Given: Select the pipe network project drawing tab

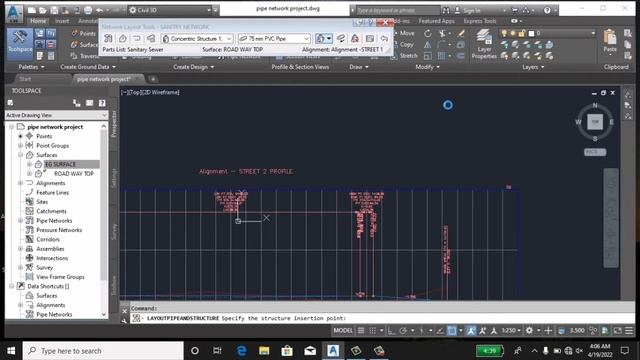Looking at the screenshot, I should point(104,79).
